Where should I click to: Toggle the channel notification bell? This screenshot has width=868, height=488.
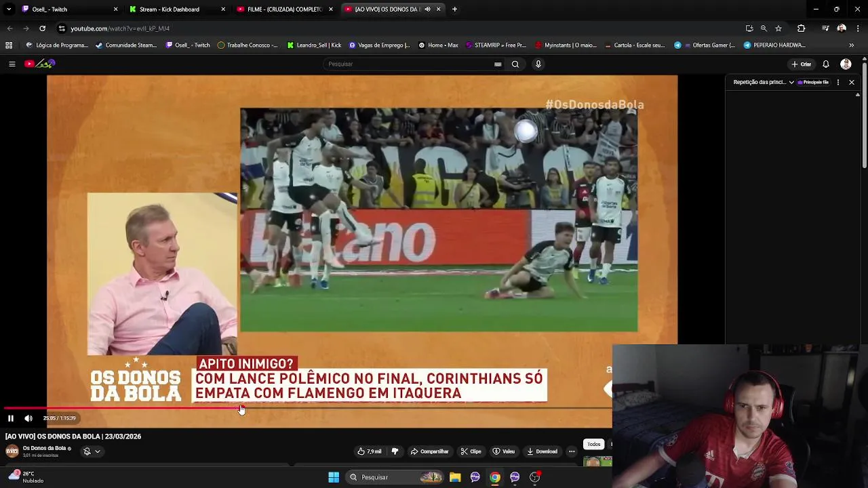click(x=87, y=451)
